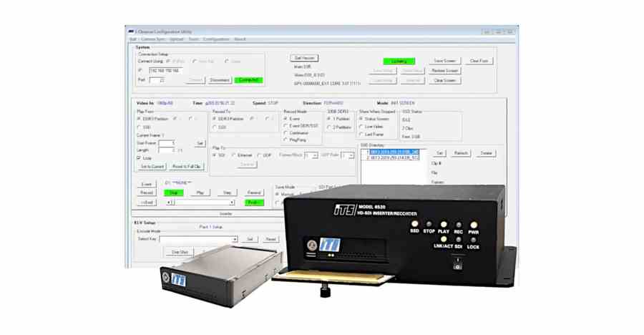
Task: Start recording with the Record button
Action: [147, 193]
